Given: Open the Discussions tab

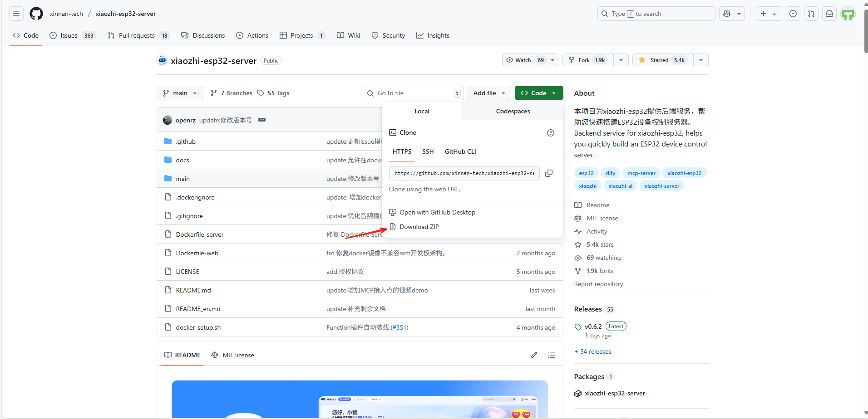Looking at the screenshot, I should pos(203,35).
